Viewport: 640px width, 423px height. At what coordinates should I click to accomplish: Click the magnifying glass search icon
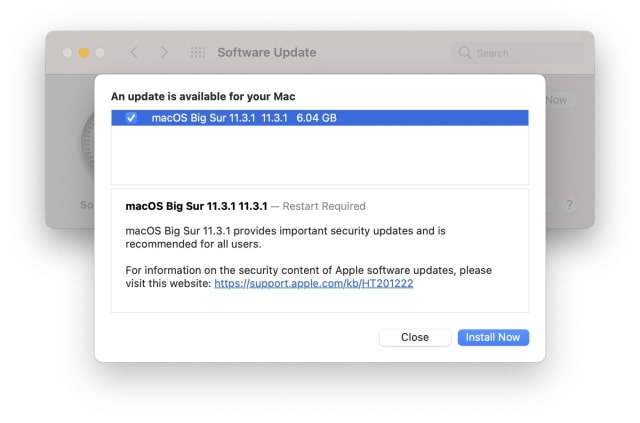click(x=465, y=53)
